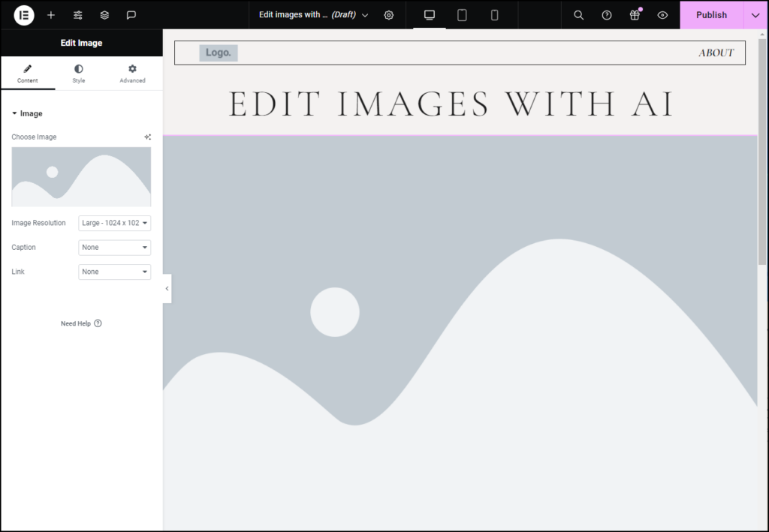Open the Finder search icon
Image resolution: width=769 pixels, height=532 pixels.
pyautogui.click(x=578, y=15)
